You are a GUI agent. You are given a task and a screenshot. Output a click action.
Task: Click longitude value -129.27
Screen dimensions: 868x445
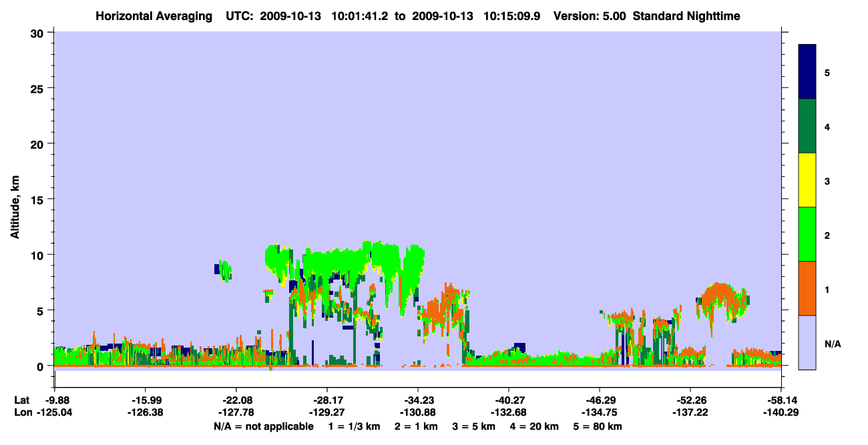coord(327,412)
